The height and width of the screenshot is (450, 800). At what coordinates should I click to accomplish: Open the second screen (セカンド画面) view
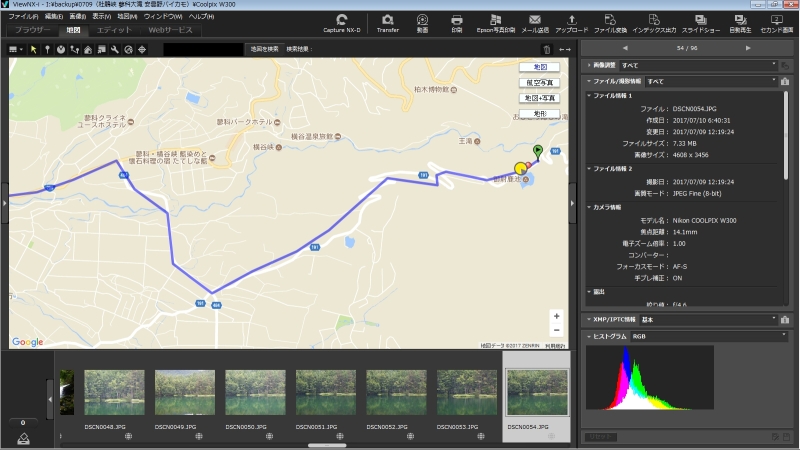point(777,23)
